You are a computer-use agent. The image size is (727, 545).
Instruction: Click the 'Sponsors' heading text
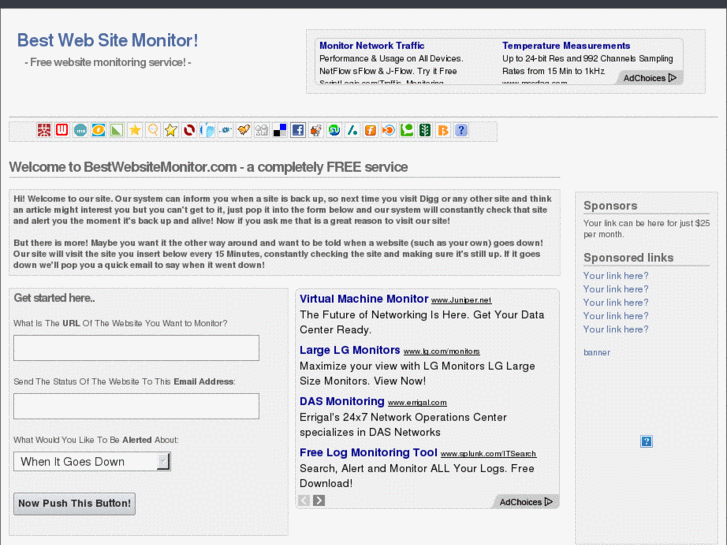610,205
